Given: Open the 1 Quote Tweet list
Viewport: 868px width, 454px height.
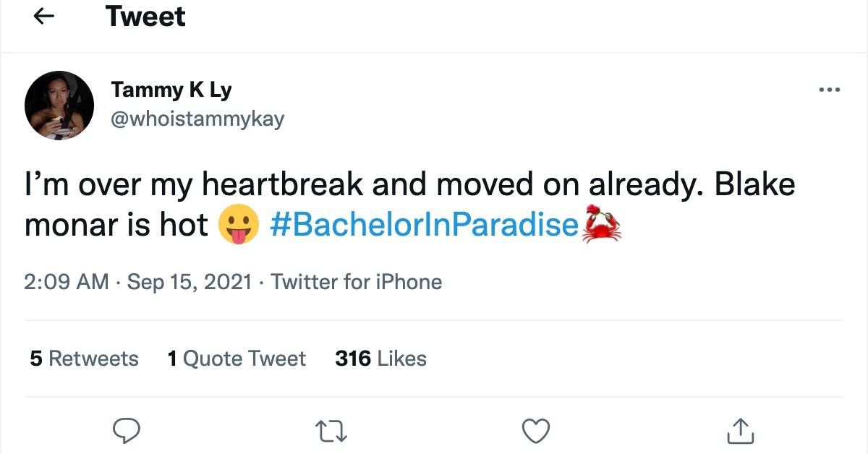Looking at the screenshot, I should point(237,358).
